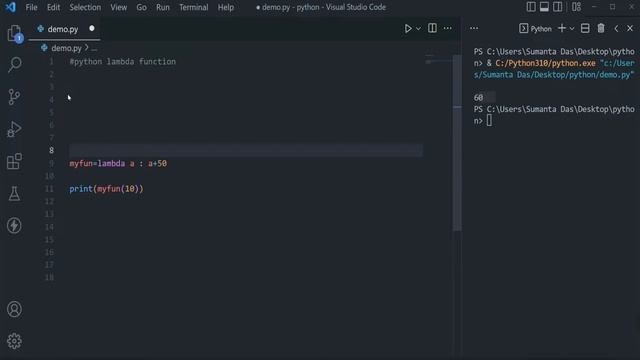Run the Python file with play button
640x360 pixels.
tap(408, 29)
